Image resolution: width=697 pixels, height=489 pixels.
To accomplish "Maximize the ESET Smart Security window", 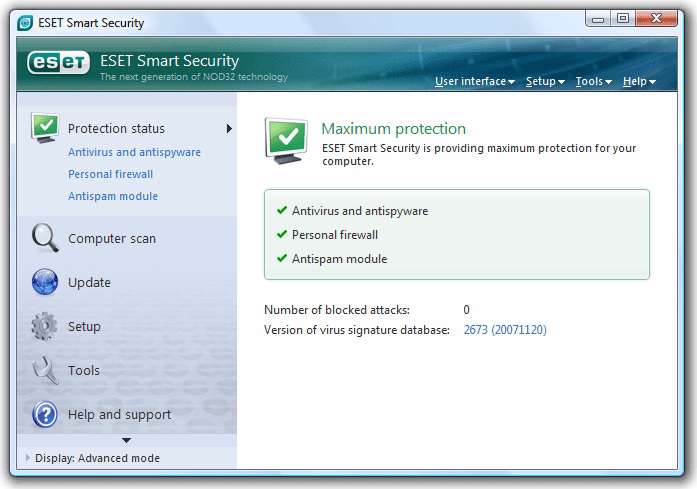I will (623, 19).
